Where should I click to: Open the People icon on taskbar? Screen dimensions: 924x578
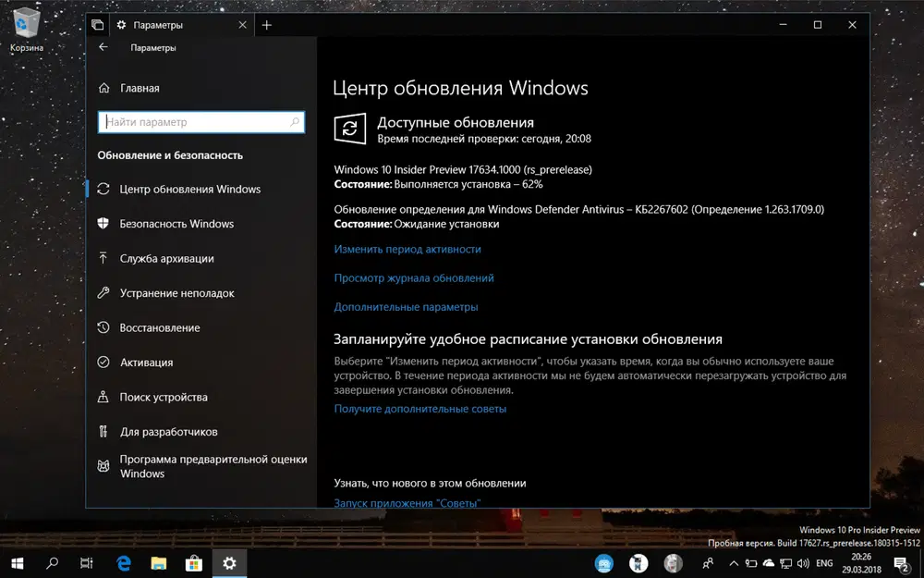708,563
